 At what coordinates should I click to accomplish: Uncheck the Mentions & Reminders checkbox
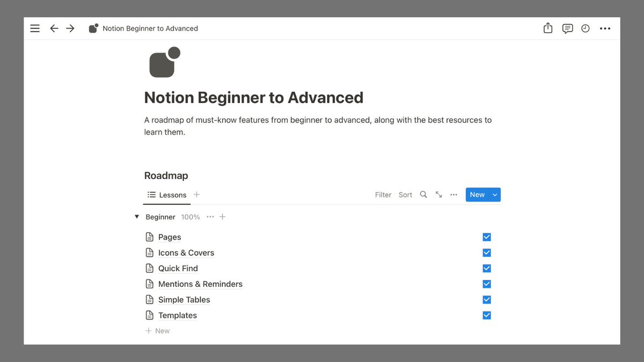[487, 284]
